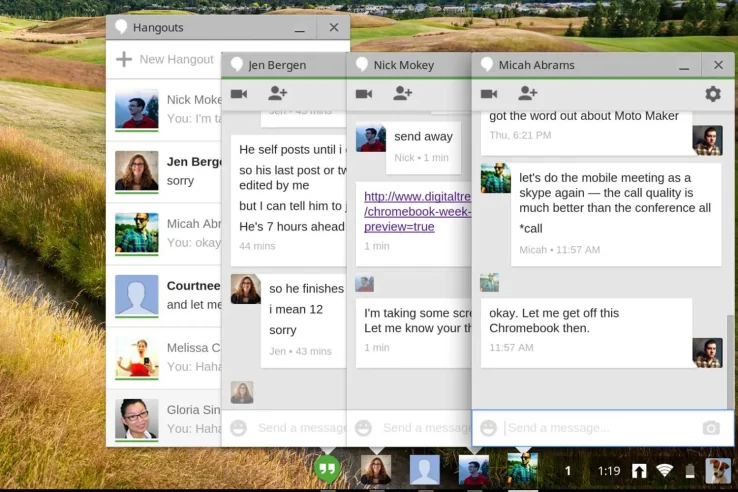Attach photo using camera icon

coord(711,427)
